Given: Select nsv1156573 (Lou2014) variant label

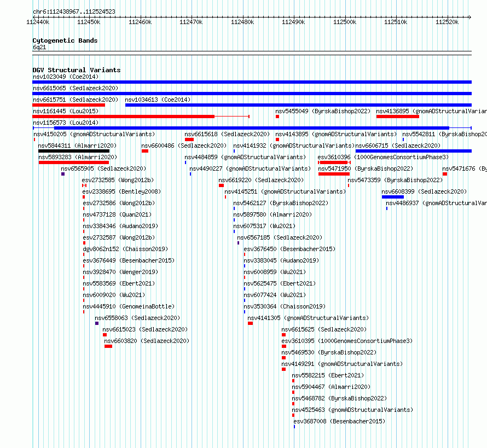Looking at the screenshot, I should pos(66,123).
